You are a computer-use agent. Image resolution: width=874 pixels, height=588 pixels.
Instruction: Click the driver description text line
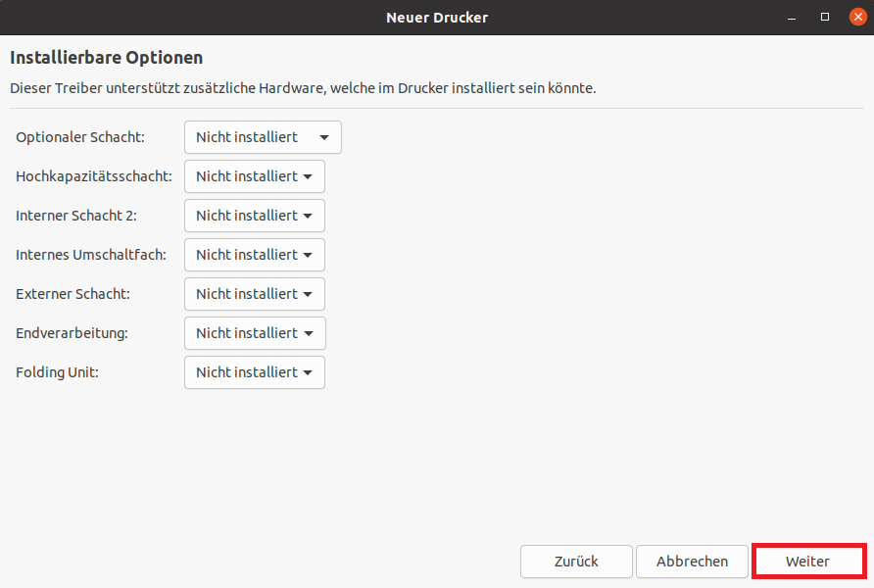point(303,88)
